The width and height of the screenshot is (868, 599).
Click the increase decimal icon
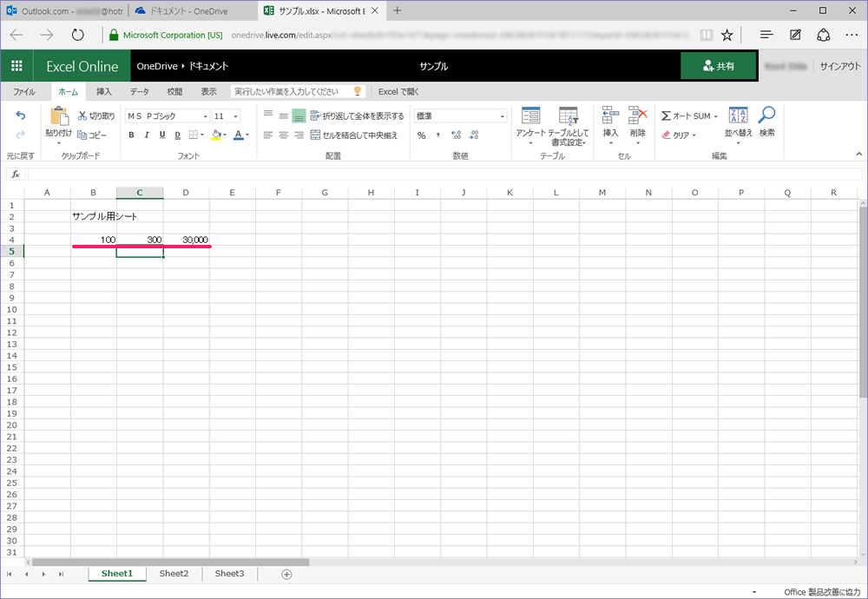click(x=457, y=135)
